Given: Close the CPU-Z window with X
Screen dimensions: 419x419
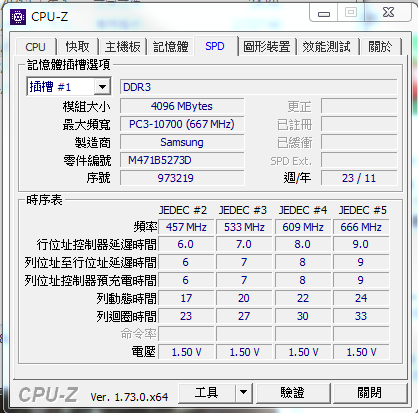Looking at the screenshot, I should pos(388,13).
